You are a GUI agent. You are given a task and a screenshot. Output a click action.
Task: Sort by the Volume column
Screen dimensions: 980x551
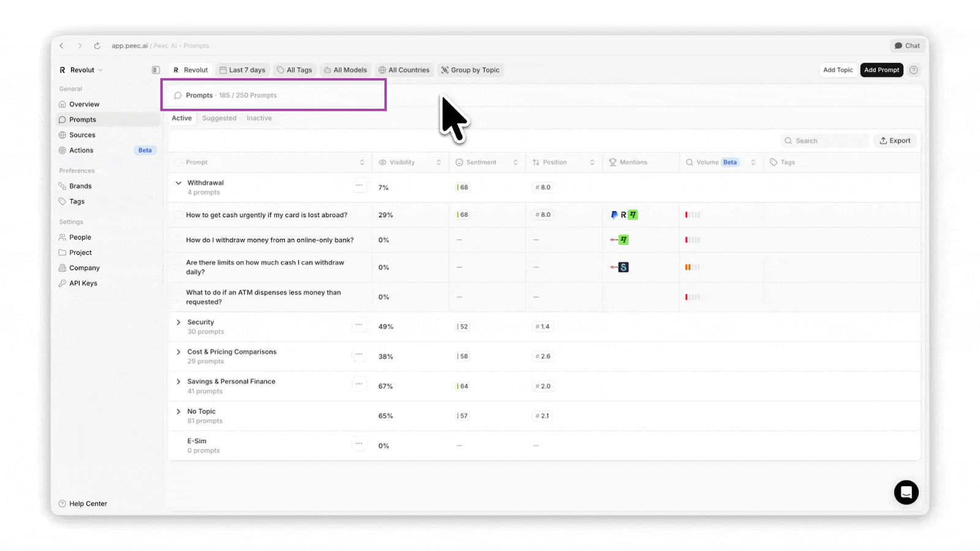click(x=753, y=163)
